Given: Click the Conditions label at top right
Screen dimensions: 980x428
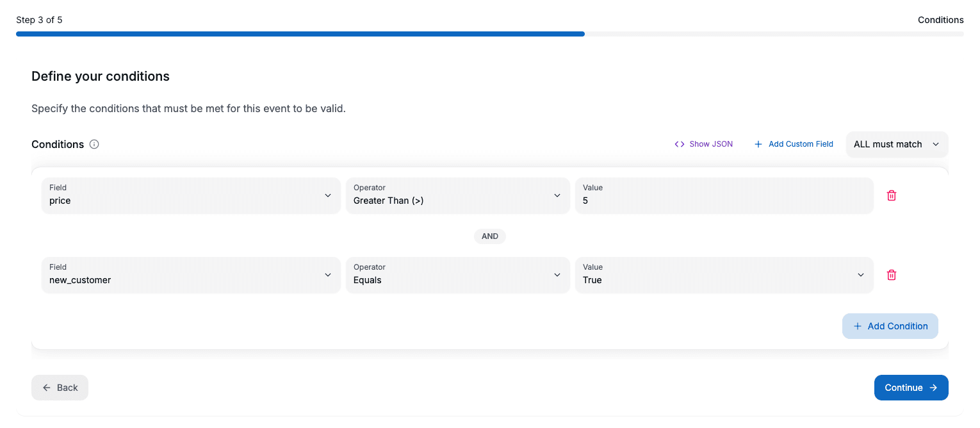Looking at the screenshot, I should [x=940, y=20].
